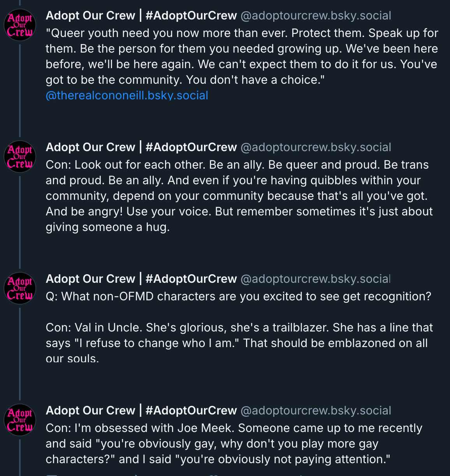Click avatar next to the non-OFMD characters post

[x=20, y=289]
